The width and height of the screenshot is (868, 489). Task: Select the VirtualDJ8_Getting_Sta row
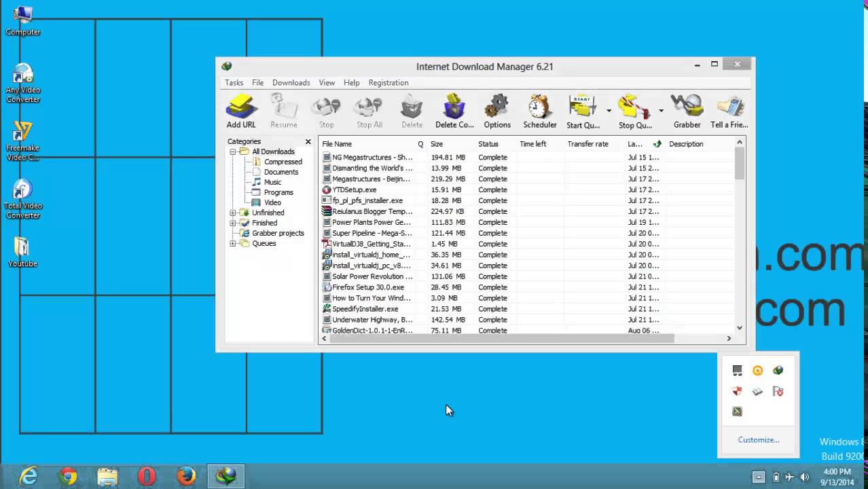click(x=526, y=244)
